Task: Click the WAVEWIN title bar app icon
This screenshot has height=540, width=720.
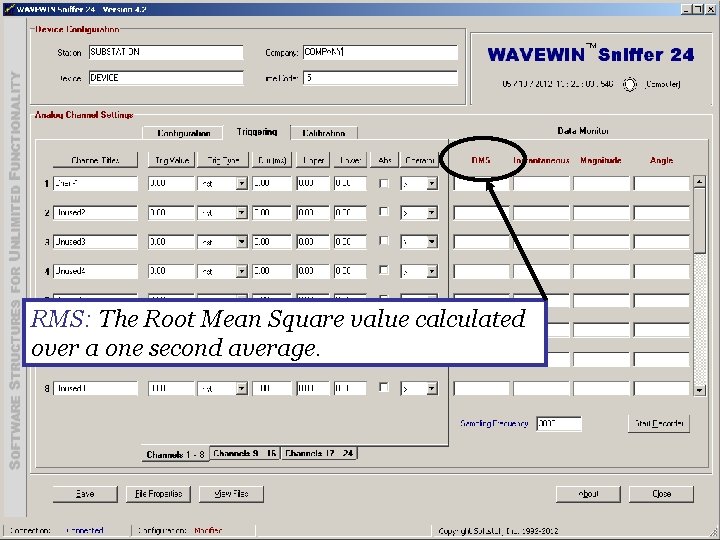Action: (9, 9)
